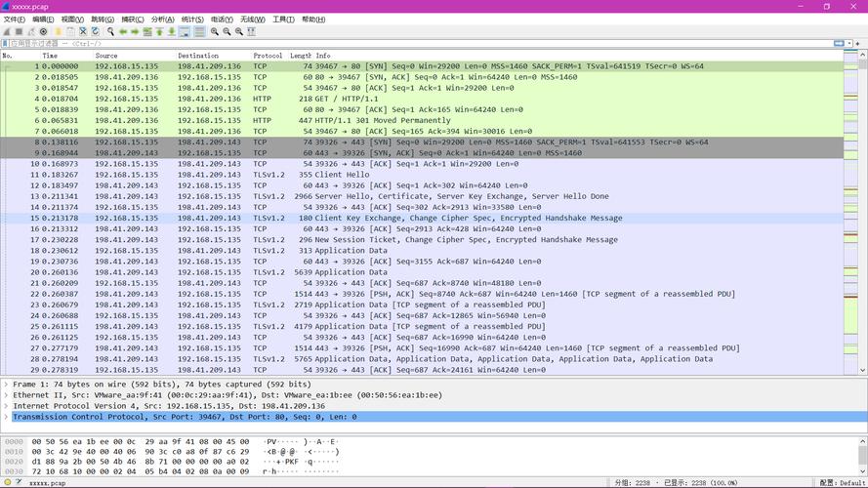Select packet 13 Server Hello, Certificate row
The image size is (868, 488).
pos(422,196)
